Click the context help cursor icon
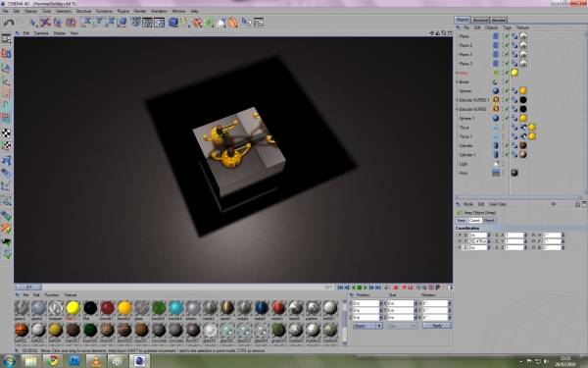This screenshot has height=368, width=588. coord(246,23)
